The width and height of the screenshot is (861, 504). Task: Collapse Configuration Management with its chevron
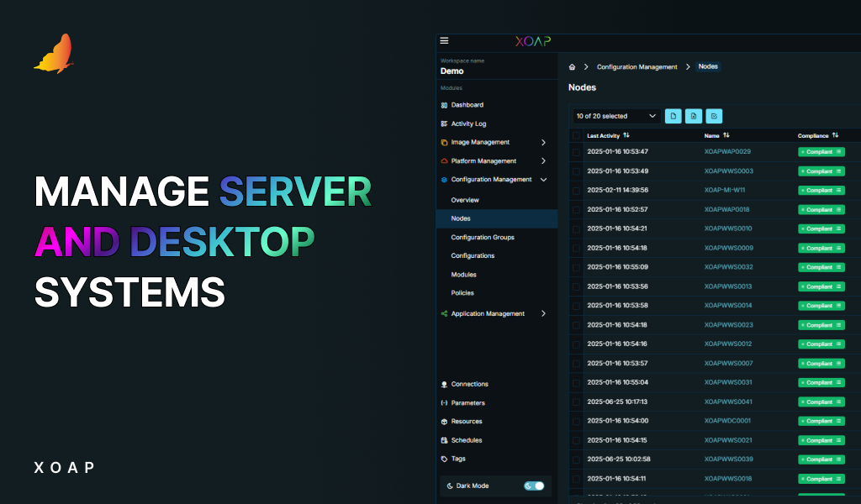pyautogui.click(x=543, y=180)
